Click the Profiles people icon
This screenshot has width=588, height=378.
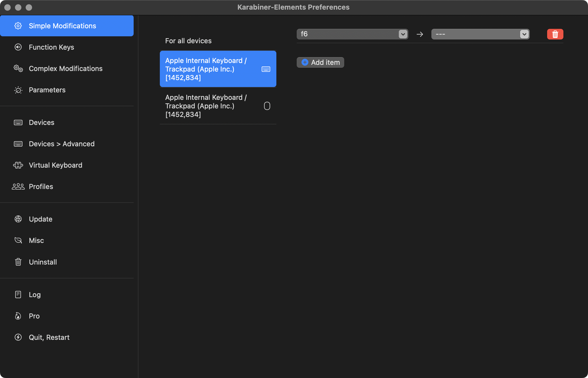tap(18, 186)
